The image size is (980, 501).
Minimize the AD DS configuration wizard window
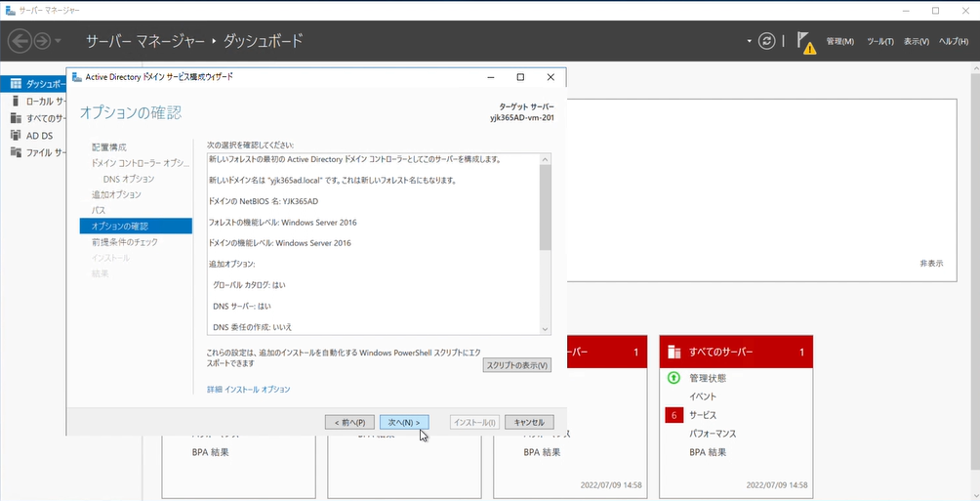click(x=491, y=77)
